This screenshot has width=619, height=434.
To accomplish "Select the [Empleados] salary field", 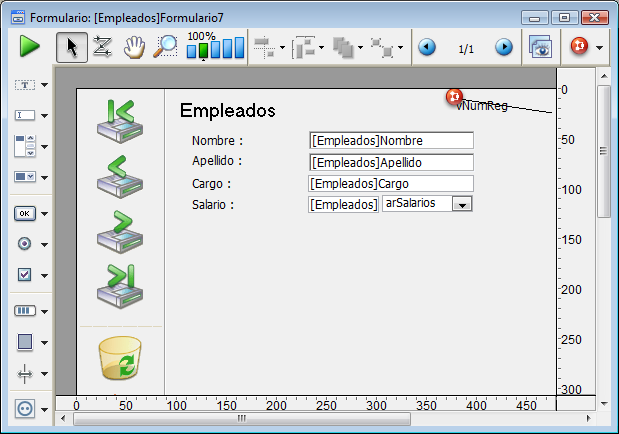I will coord(343,205).
